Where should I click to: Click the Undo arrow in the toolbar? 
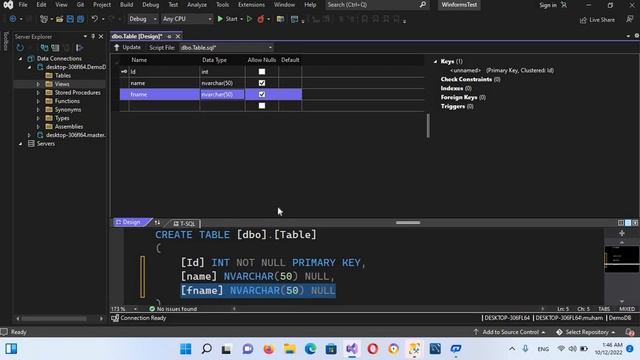pos(94,19)
